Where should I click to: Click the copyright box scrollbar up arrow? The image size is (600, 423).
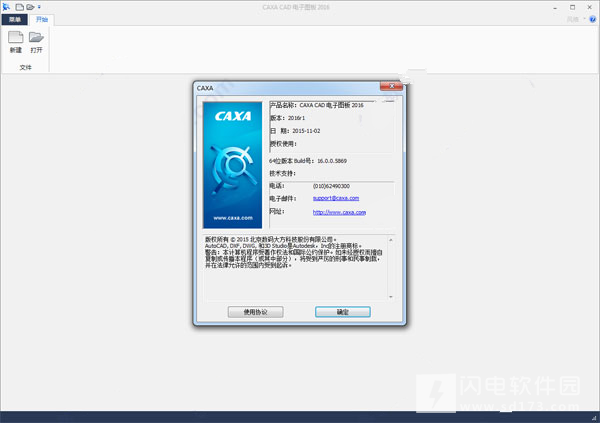(391, 240)
